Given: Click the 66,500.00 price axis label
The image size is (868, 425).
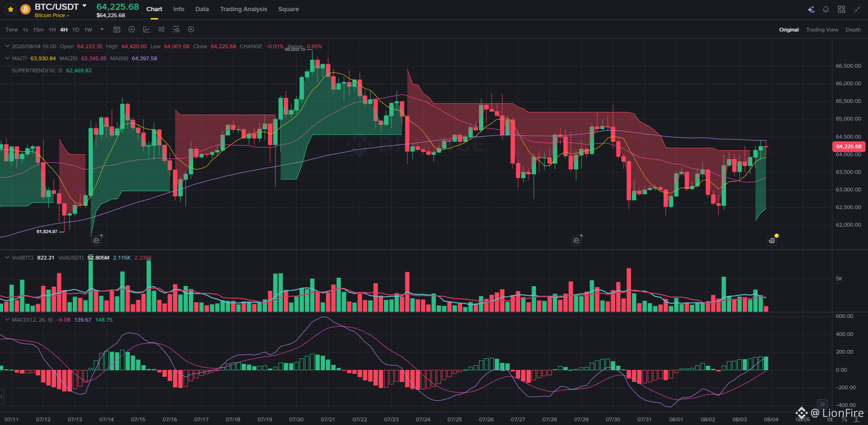Looking at the screenshot, I should (849, 66).
